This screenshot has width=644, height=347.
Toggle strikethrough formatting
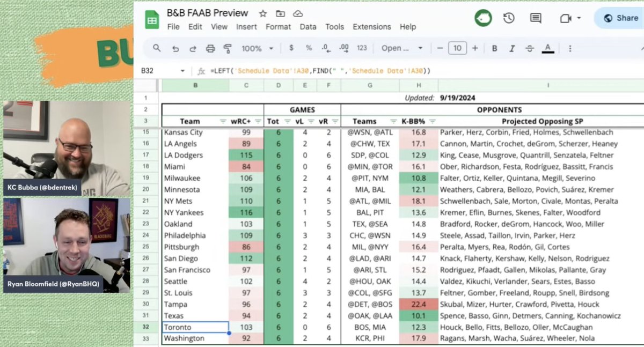pyautogui.click(x=529, y=48)
